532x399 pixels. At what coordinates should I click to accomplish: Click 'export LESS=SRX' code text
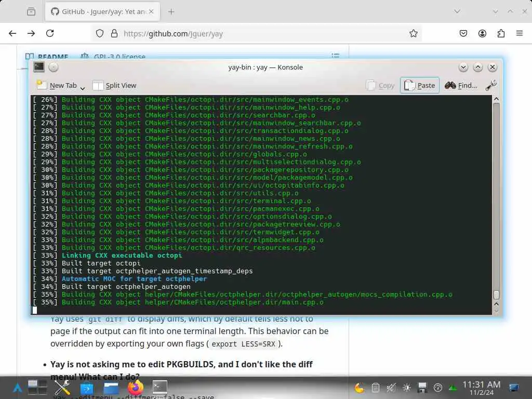[x=243, y=344]
